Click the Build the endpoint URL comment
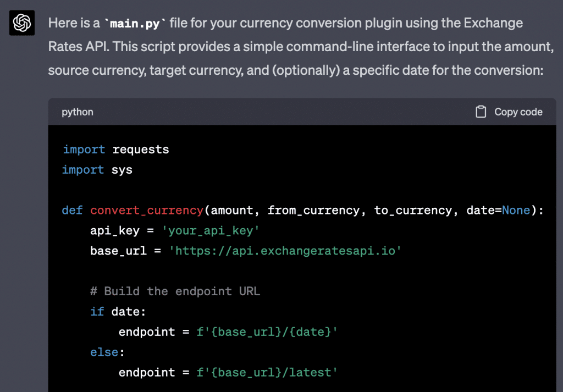This screenshot has width=563, height=392. pos(175,291)
